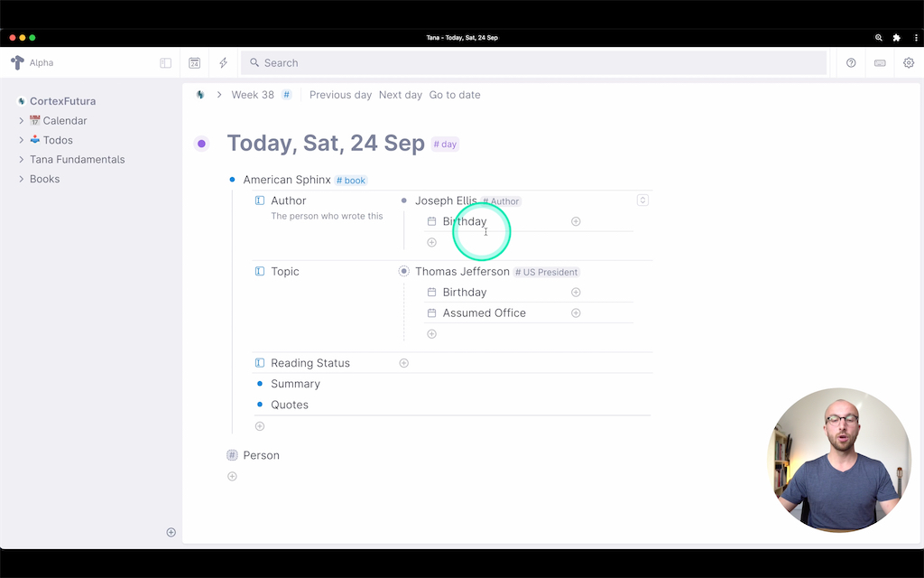Click calendar icon of Jefferson's Birthday
The image size is (924, 578).
[x=431, y=292]
